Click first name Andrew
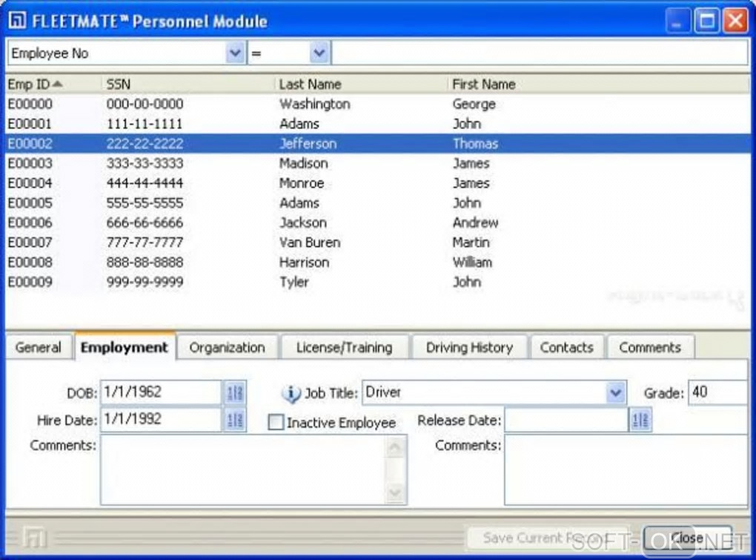The height and width of the screenshot is (560, 756). (475, 223)
